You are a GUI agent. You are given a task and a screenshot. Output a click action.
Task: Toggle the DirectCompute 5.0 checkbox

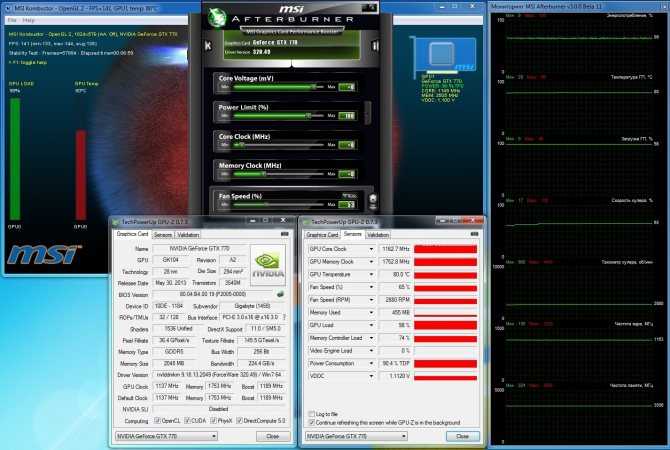click(x=240, y=421)
